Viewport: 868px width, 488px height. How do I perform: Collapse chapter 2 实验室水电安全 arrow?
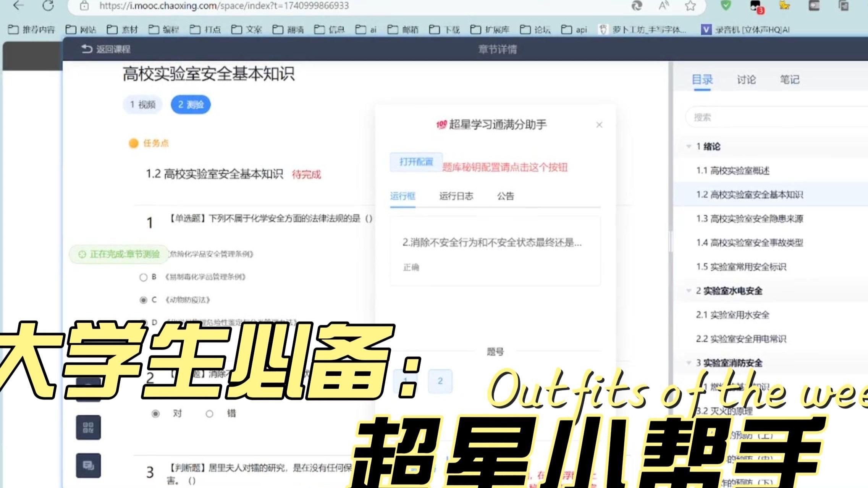click(689, 291)
